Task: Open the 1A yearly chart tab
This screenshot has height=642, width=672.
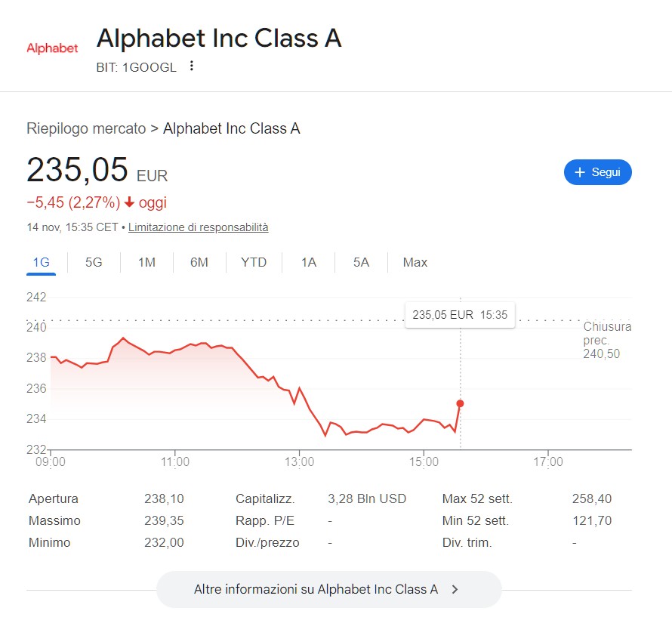Action: 308,263
